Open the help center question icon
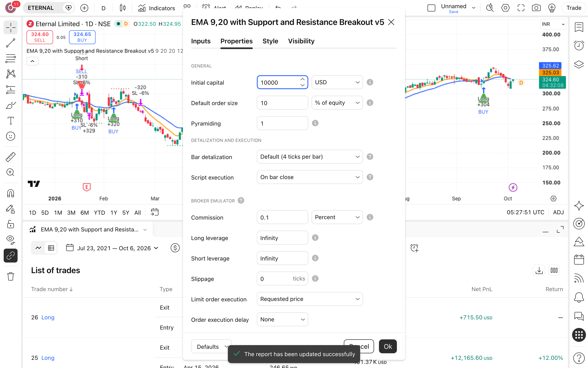 coord(579,358)
